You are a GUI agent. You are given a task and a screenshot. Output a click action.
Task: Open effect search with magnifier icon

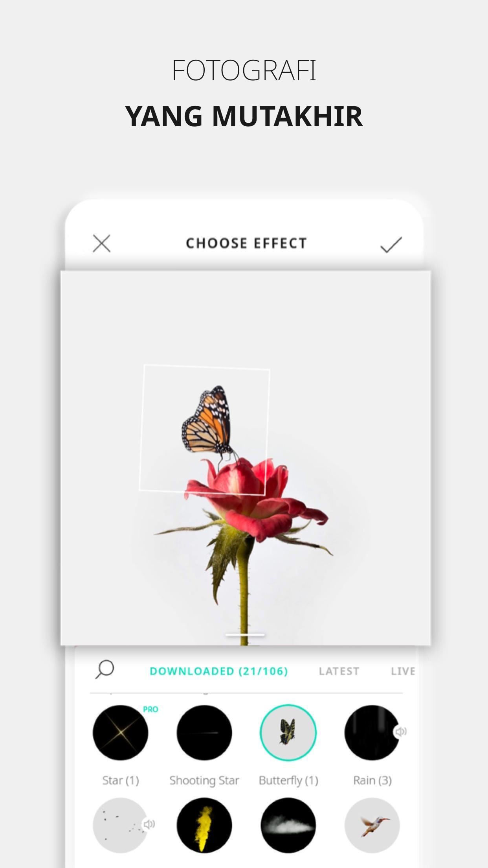pyautogui.click(x=105, y=670)
